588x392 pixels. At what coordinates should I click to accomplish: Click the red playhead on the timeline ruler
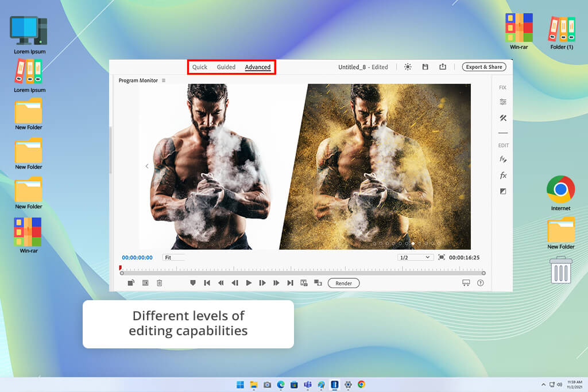[x=121, y=268]
